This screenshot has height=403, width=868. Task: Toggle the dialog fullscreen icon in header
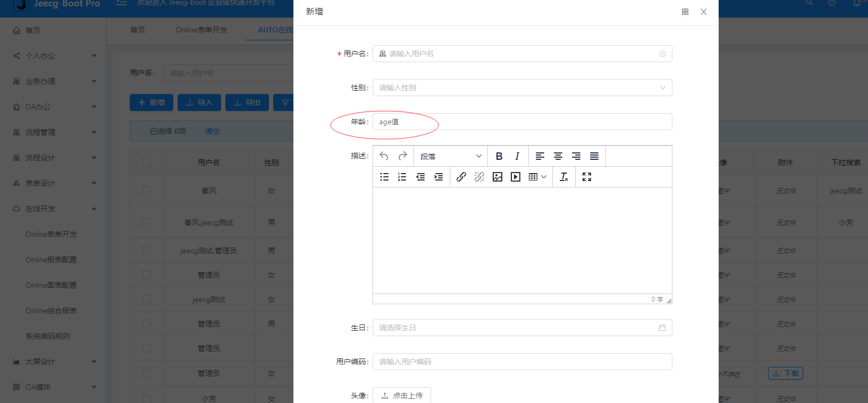click(685, 12)
